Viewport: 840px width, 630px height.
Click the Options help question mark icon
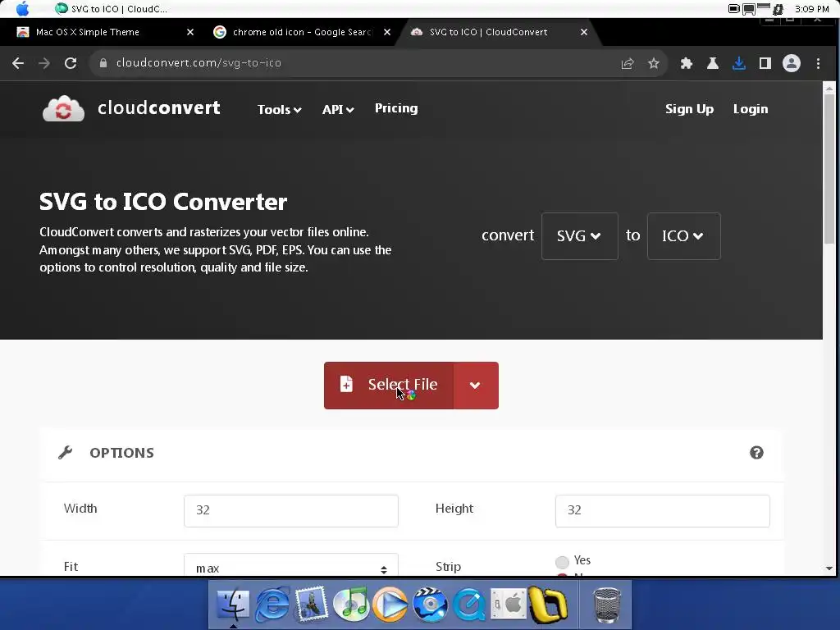tap(756, 453)
